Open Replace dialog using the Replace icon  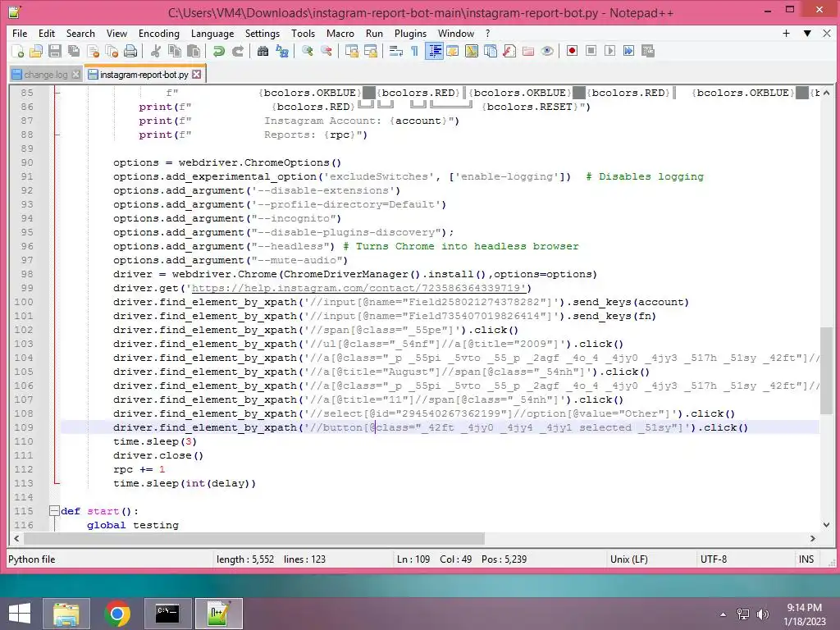282,51
